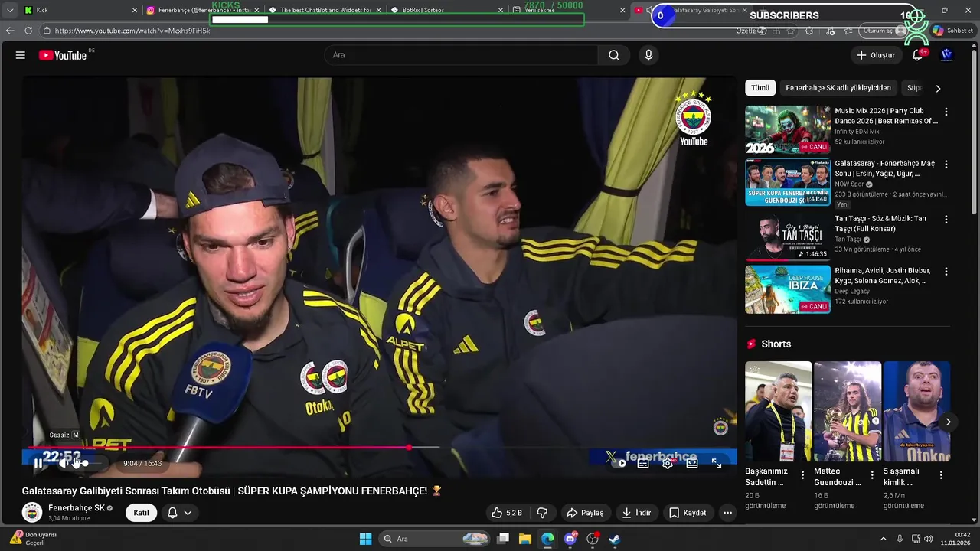Open more actions three-dot menu under video
980x551 pixels.
pos(727,513)
